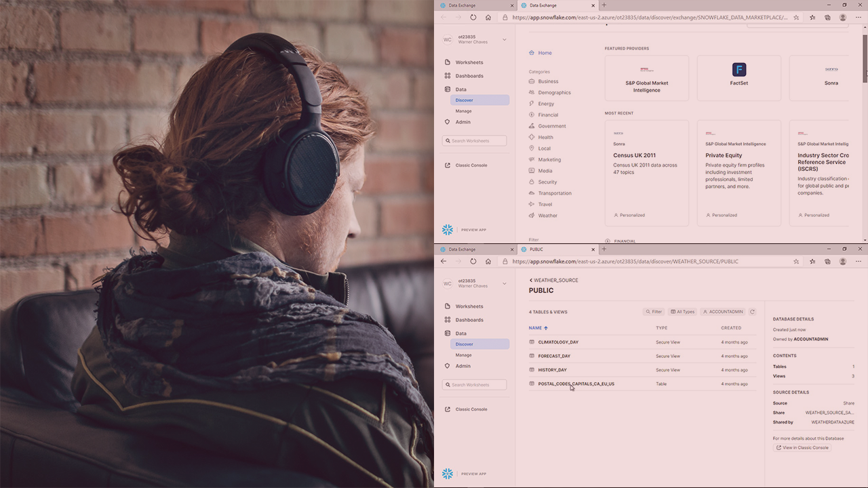
Task: Click View in Classic Console button
Action: click(x=803, y=448)
